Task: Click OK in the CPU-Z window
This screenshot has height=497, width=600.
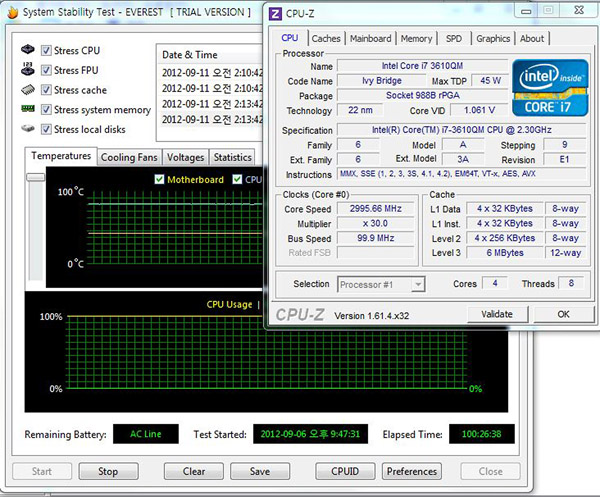Action: click(x=563, y=314)
